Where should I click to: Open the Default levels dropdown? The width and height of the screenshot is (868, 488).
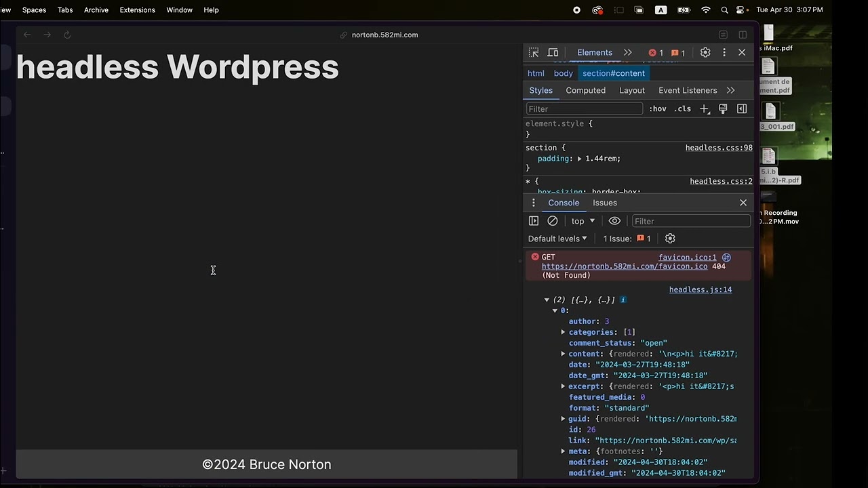point(557,239)
